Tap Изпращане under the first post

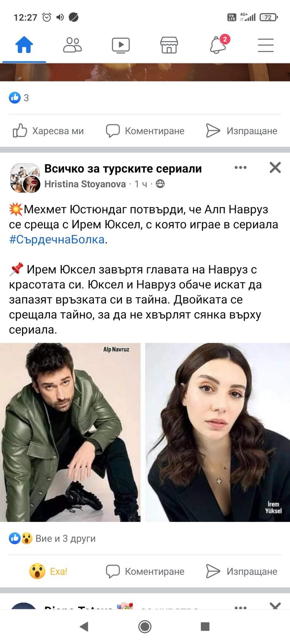[242, 131]
